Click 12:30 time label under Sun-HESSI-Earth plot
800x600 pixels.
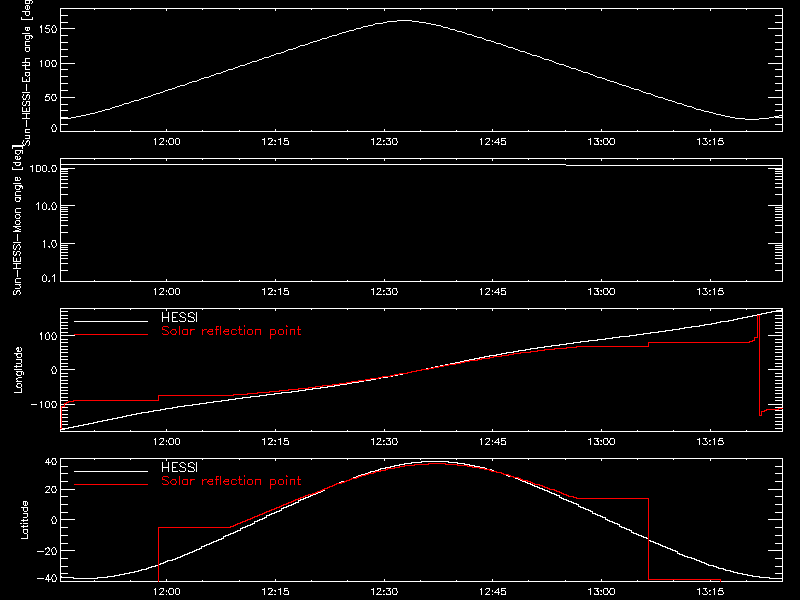click(x=384, y=141)
